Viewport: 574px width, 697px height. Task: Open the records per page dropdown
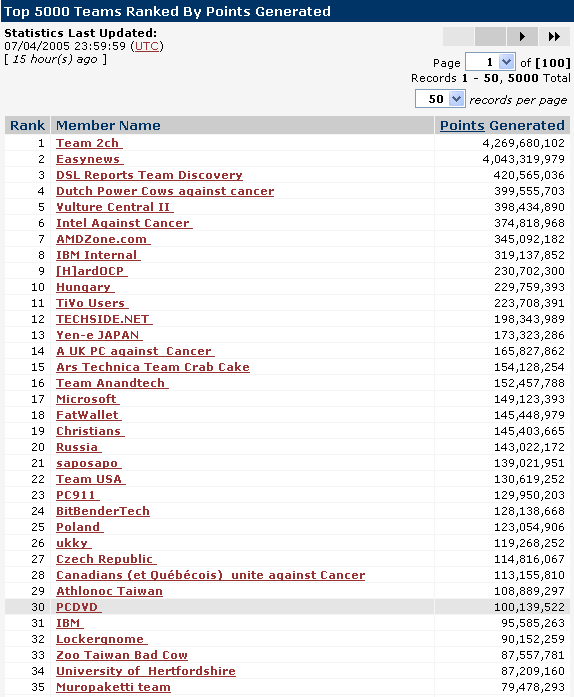click(440, 99)
